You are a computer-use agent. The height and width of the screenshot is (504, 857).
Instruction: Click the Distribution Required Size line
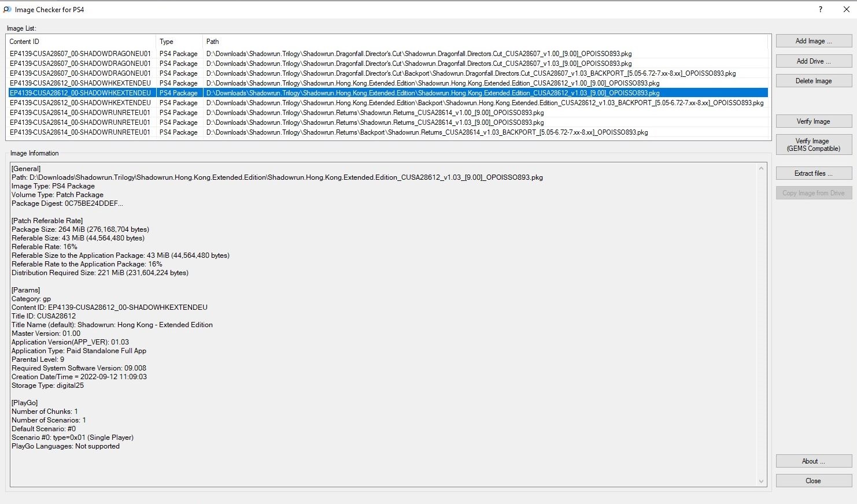(100, 273)
